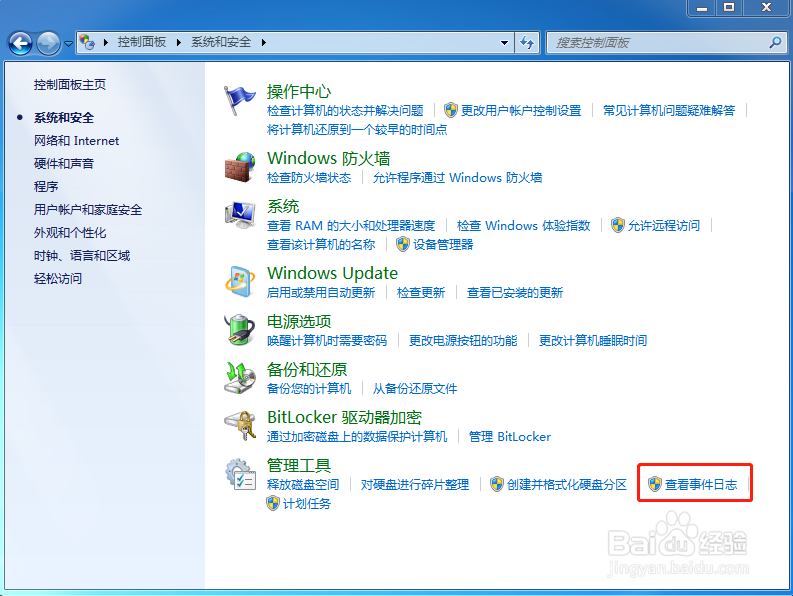Image resolution: width=793 pixels, height=596 pixels.
Task: Click the BitLocker lock and key icon
Action: pyautogui.click(x=240, y=425)
